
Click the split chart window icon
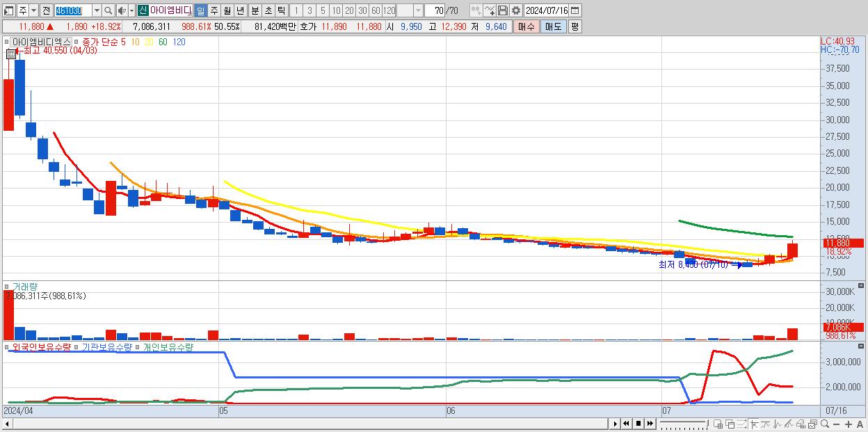point(718,424)
